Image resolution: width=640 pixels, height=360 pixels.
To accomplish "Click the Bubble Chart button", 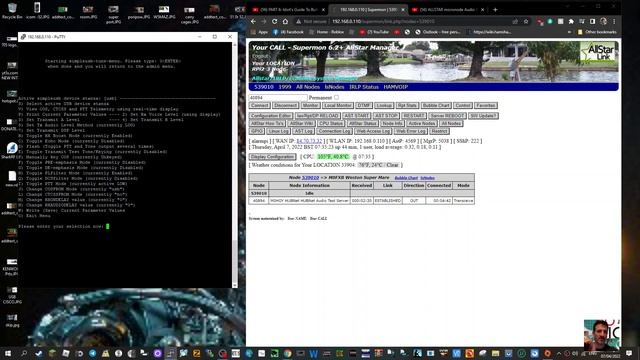I will click(436, 105).
